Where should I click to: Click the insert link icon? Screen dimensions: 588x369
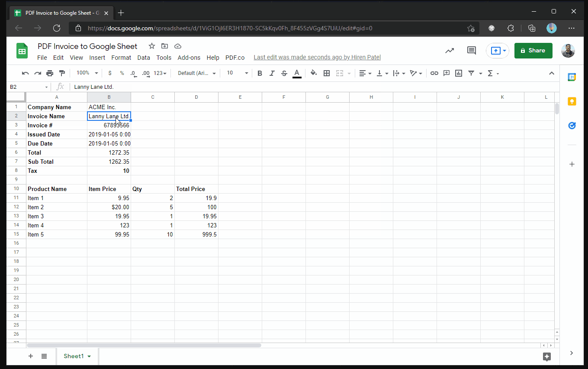(x=434, y=73)
